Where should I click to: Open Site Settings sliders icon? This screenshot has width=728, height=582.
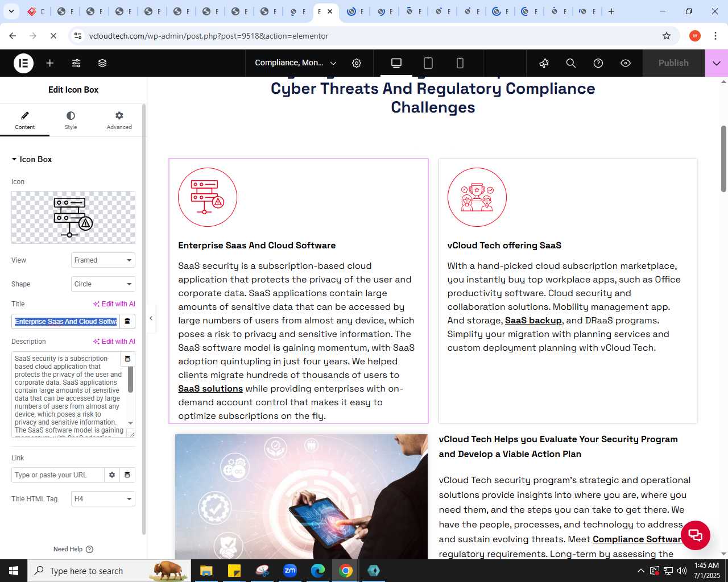(76, 63)
